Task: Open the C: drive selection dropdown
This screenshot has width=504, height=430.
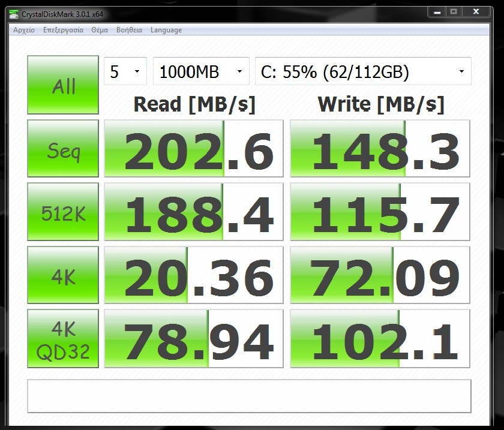Action: tap(363, 71)
